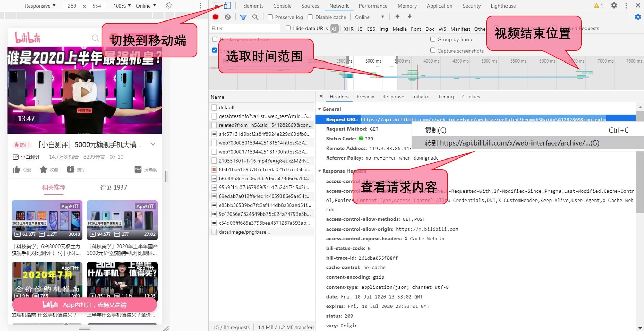
Task: Open the Application tab
Action: point(439,6)
